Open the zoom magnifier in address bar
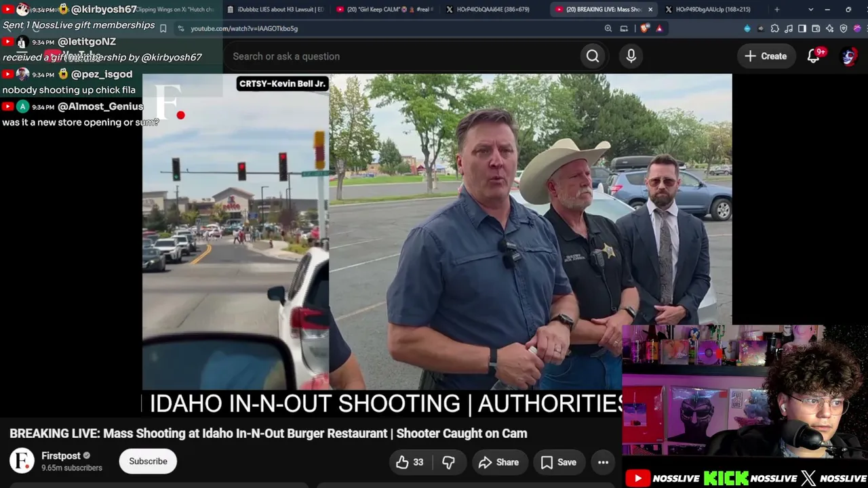 click(608, 28)
